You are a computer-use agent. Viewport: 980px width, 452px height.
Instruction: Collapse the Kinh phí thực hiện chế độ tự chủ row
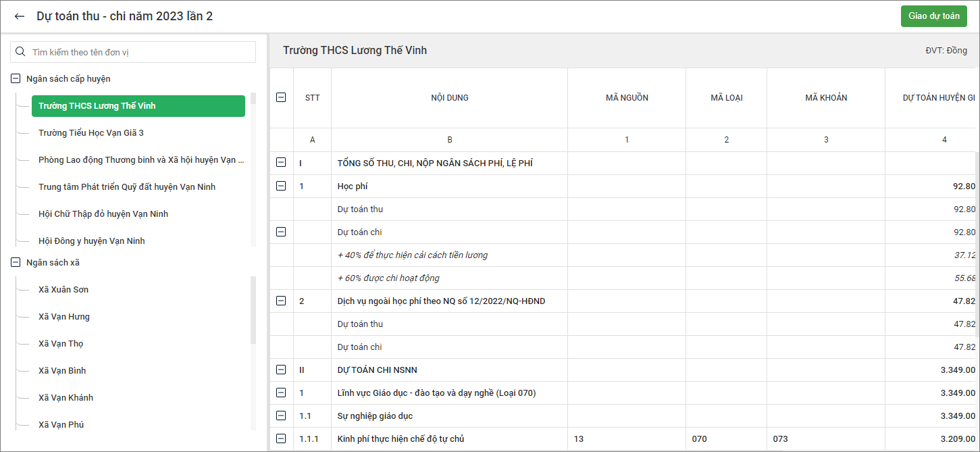click(281, 439)
